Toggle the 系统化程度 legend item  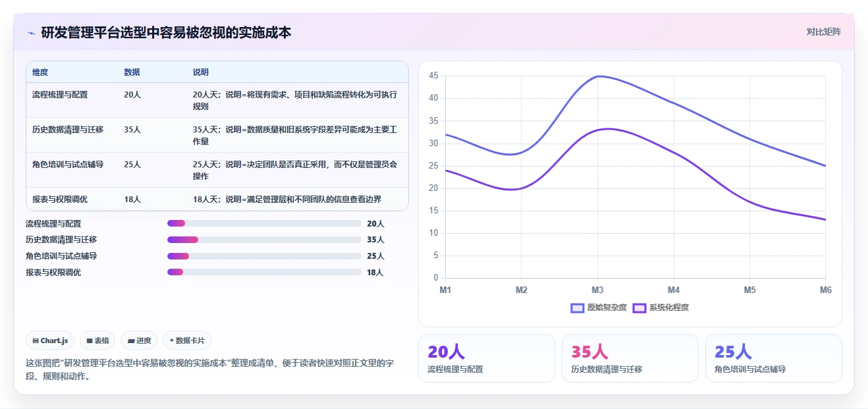[x=661, y=308]
